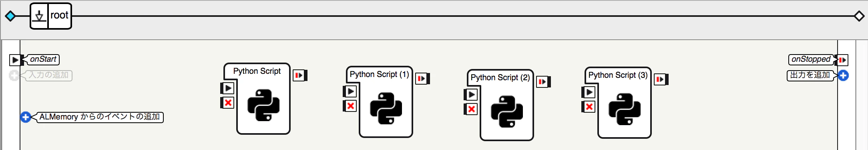Image resolution: width=868 pixels, height=150 pixels.
Task: Click Python Script red X stop port
Action: 227,103
